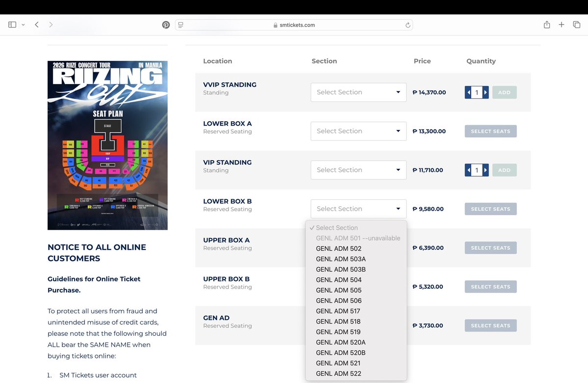Choose GENL ADM 519 option
The width and height of the screenshot is (588, 383).
(356, 332)
